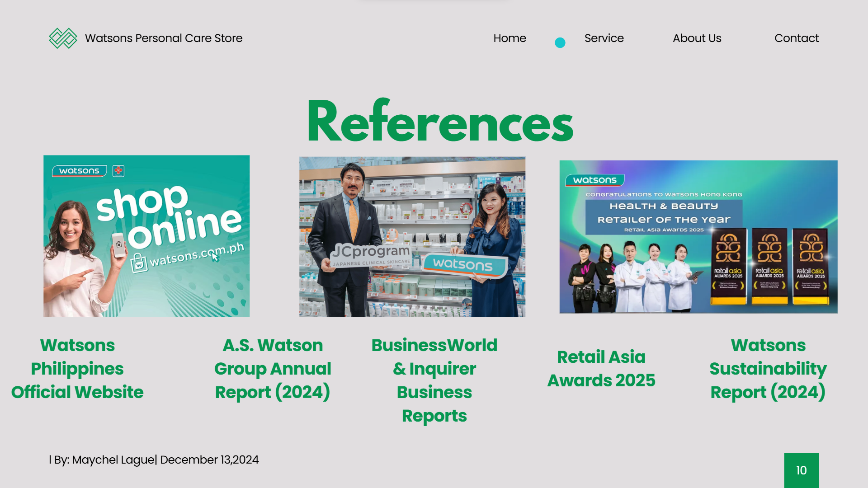Open the Contact navigation link
Screen dimensions: 868x488
(x=796, y=38)
